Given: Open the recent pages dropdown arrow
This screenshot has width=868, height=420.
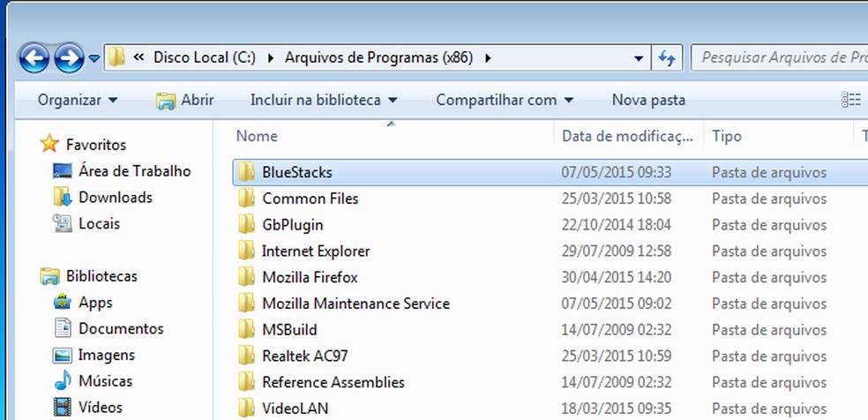Looking at the screenshot, I should tap(94, 58).
